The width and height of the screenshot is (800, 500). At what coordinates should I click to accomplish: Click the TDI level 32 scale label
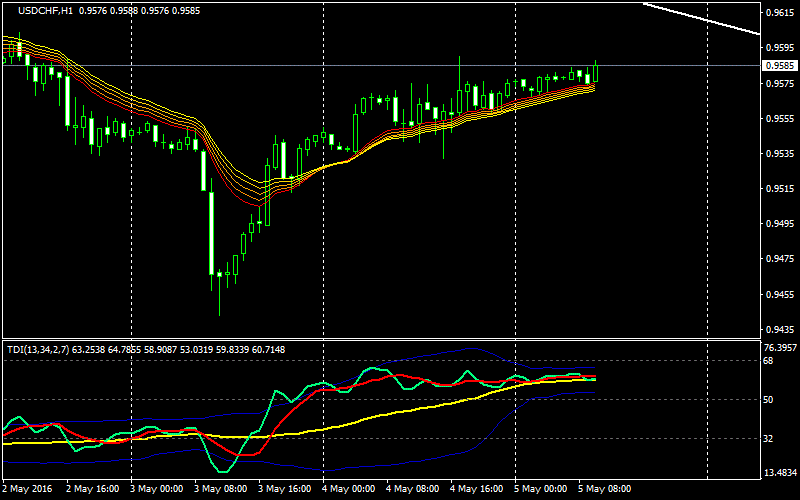769,439
